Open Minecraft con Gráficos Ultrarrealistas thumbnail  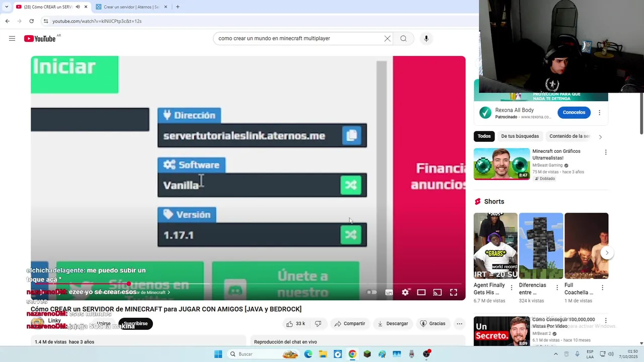point(502,164)
